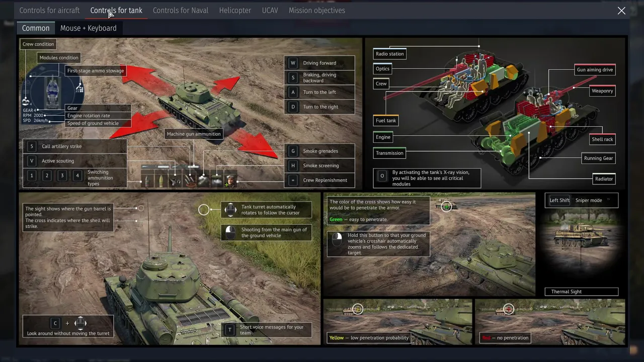This screenshot has height=362, width=644.
Task: Select the Controls for tank tab
Action: tap(116, 10)
